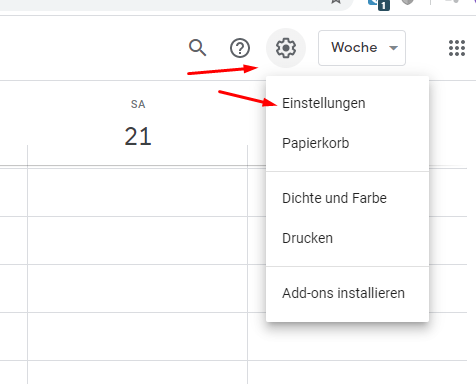Select Einstellungen from the menu
Screen dimensions: 476x384
347,103
